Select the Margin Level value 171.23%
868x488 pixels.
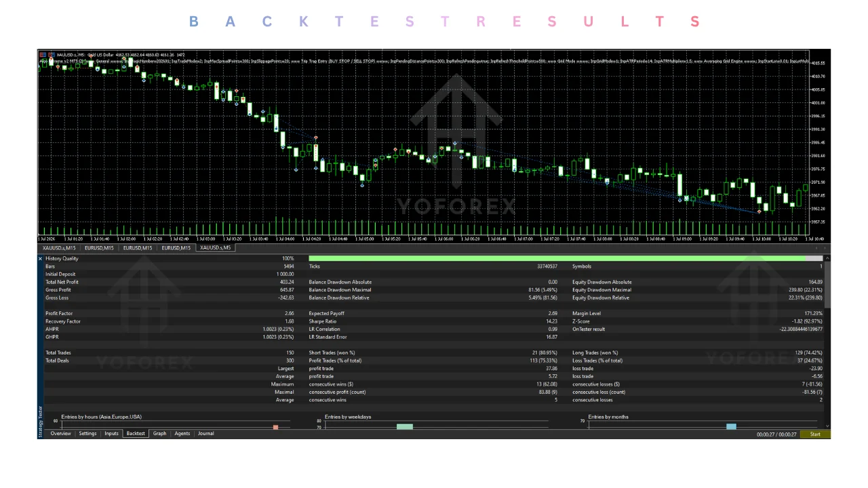click(813, 314)
